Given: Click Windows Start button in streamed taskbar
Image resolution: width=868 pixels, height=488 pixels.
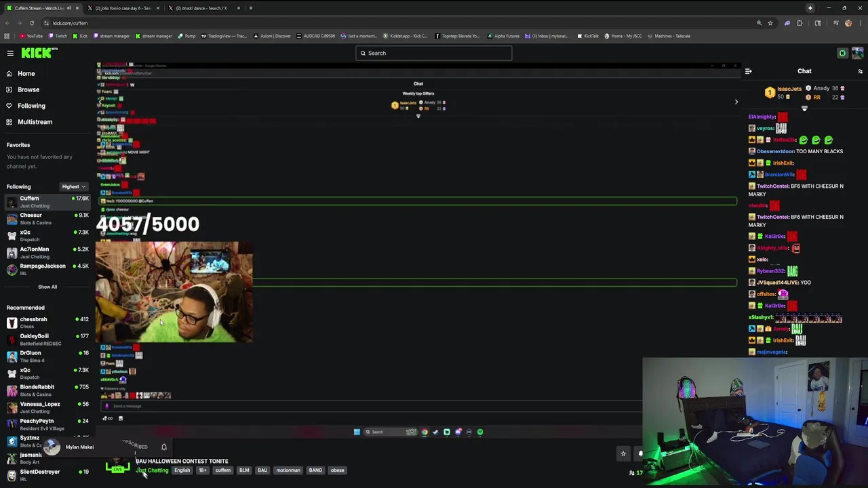Looking at the screenshot, I should (x=357, y=432).
